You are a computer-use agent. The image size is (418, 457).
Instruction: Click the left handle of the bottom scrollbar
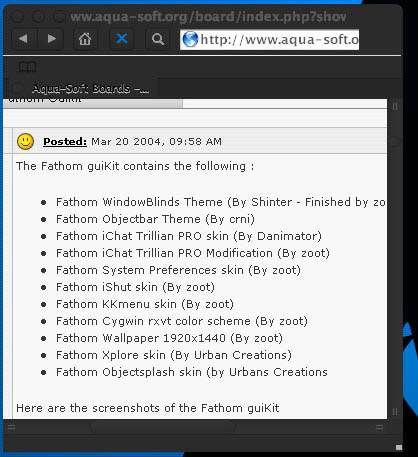pos(12,427)
